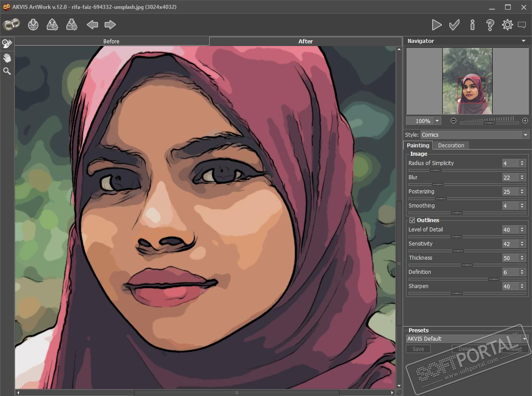This screenshot has height=396, width=532.
Task: Click the Reset preset button
Action: tap(515, 349)
